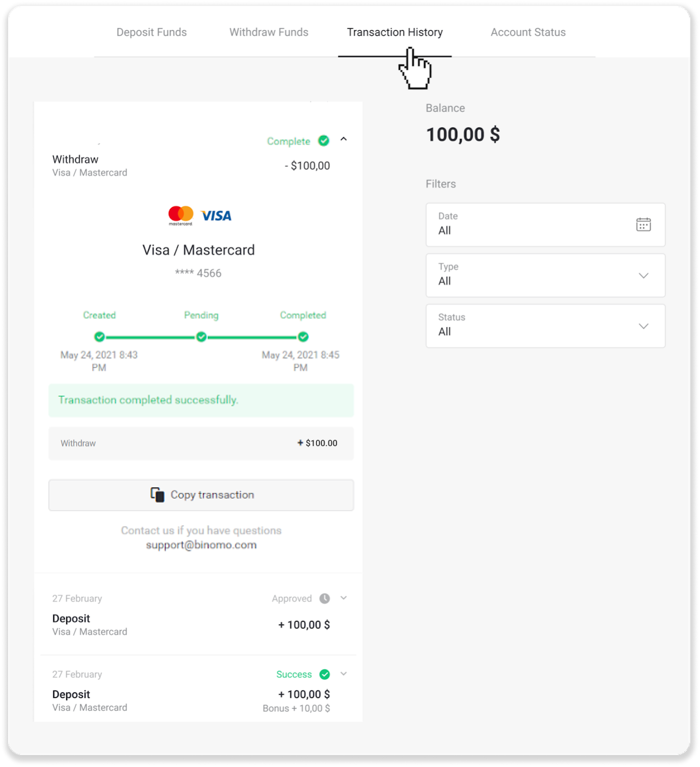Click the Pending step checkmark

click(201, 337)
